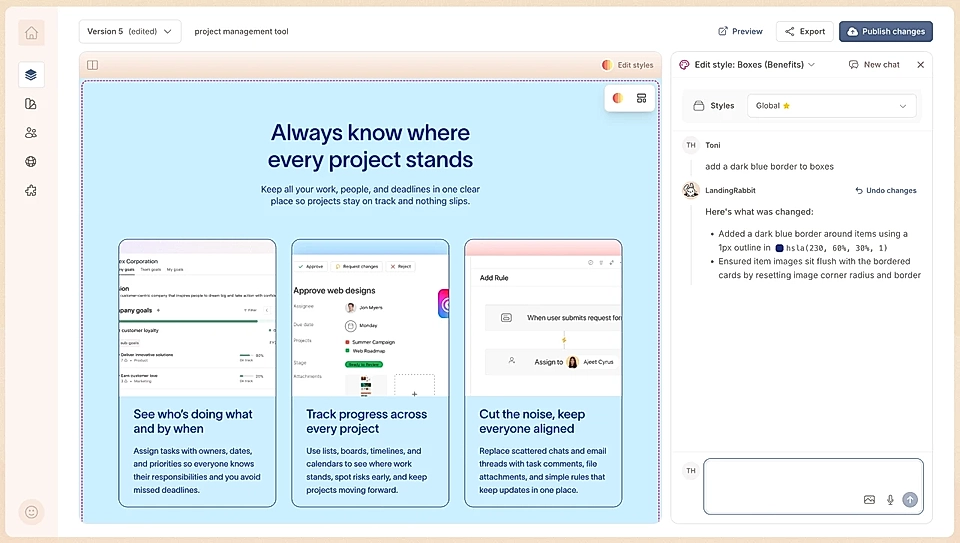Click the Here's what was changed text
The width and height of the screenshot is (960, 543).
tap(759, 212)
